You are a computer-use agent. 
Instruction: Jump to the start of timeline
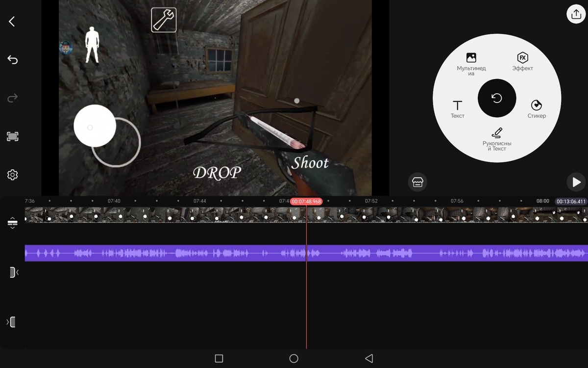coord(13,272)
